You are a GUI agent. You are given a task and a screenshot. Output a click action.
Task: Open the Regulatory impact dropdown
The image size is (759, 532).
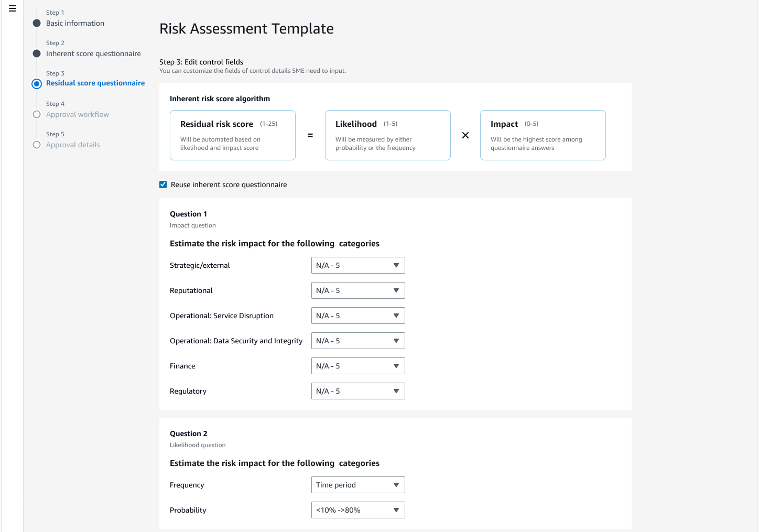(358, 391)
